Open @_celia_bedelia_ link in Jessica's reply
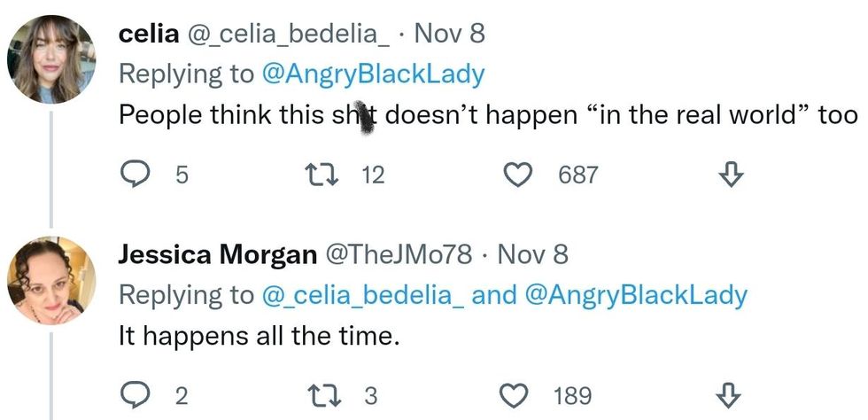The height and width of the screenshot is (420, 868). click(363, 295)
